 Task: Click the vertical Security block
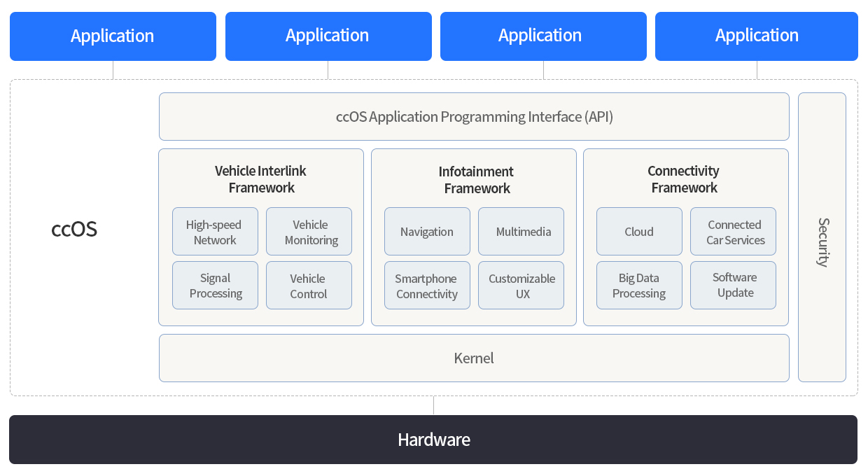pyautogui.click(x=822, y=237)
